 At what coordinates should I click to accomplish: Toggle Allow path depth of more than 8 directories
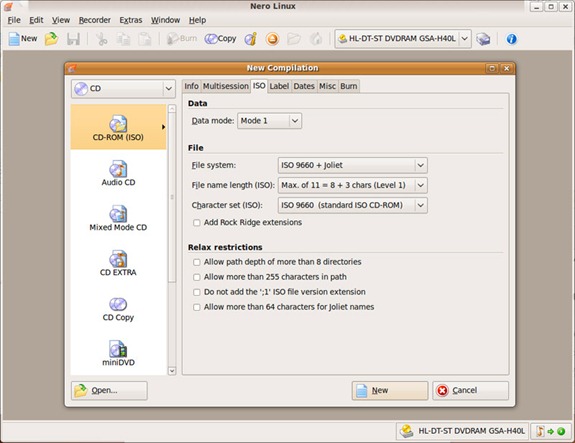pyautogui.click(x=197, y=262)
